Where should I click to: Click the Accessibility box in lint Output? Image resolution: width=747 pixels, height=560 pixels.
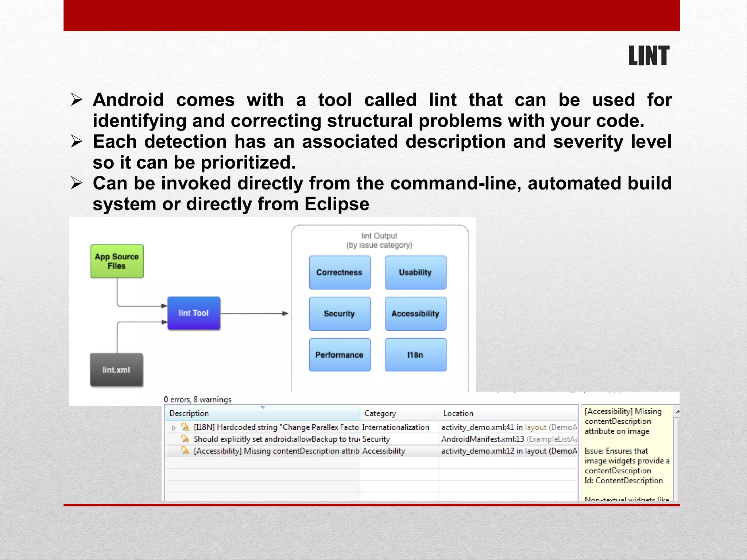415,314
